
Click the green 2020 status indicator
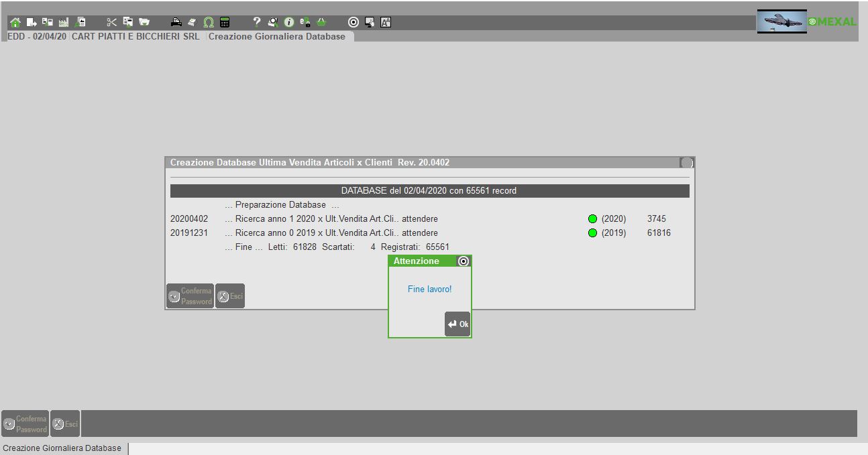coord(592,219)
